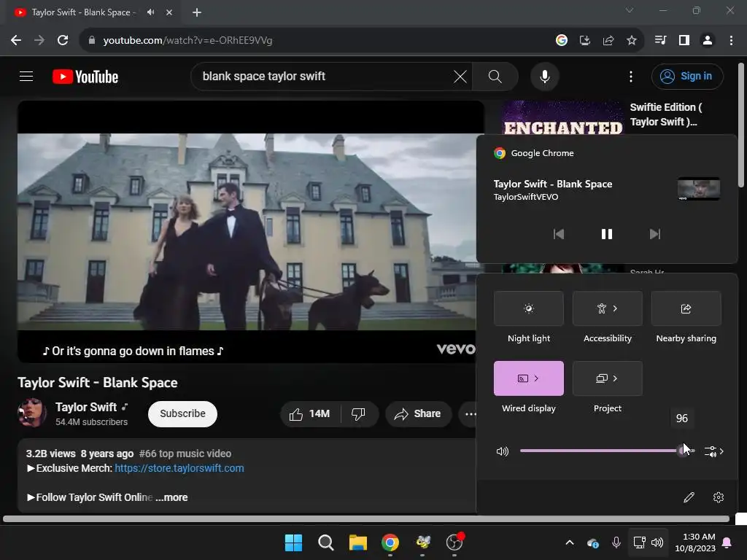Click Blank Space thumbnail in media flyout

(699, 189)
